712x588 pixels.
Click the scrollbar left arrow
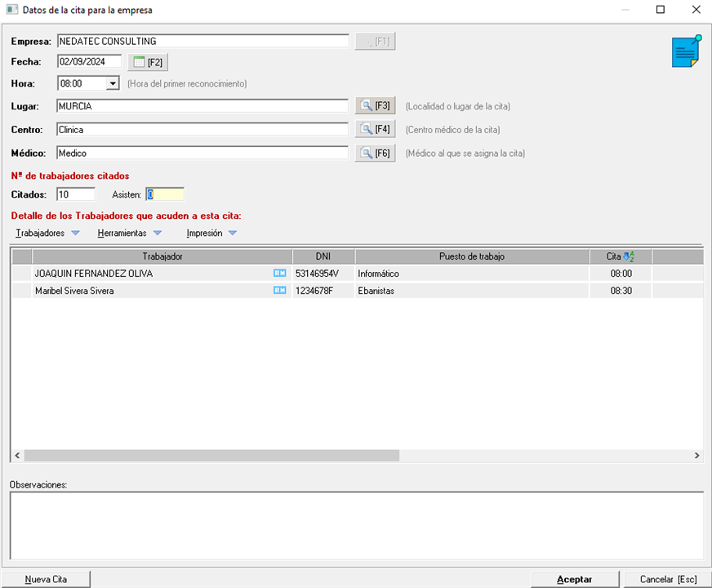(17, 456)
